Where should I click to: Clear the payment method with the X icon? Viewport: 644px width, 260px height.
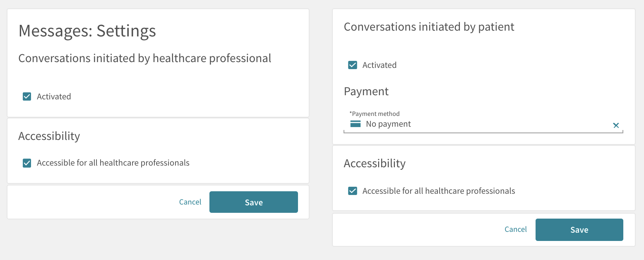(616, 125)
